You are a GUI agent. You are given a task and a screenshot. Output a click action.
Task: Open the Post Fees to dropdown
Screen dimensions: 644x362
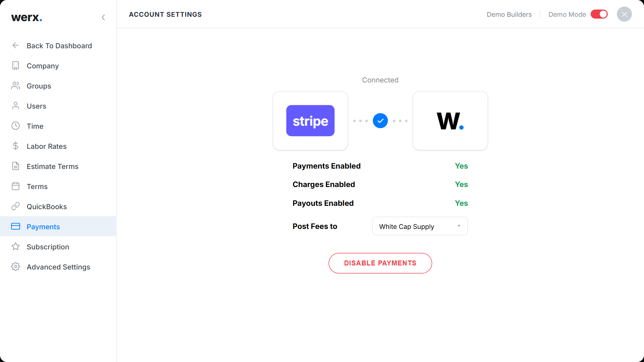click(x=420, y=226)
